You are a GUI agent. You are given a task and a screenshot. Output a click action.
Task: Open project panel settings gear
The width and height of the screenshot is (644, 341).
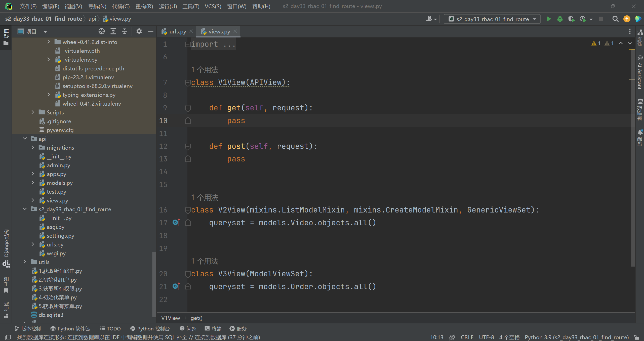(x=139, y=31)
